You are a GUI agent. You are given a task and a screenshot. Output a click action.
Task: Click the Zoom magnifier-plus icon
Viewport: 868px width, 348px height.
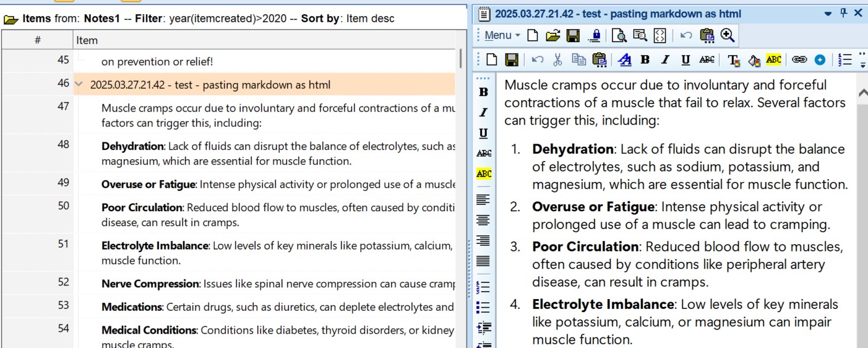[728, 36]
